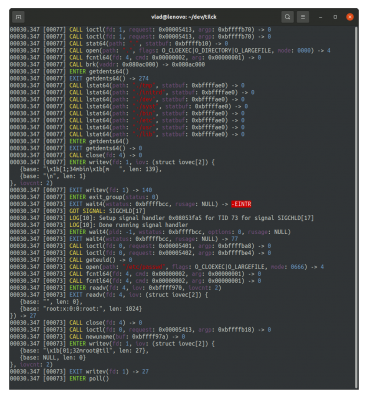Click "ENTER poll()" last line
The height and width of the screenshot is (400, 368).
(x=59, y=378)
